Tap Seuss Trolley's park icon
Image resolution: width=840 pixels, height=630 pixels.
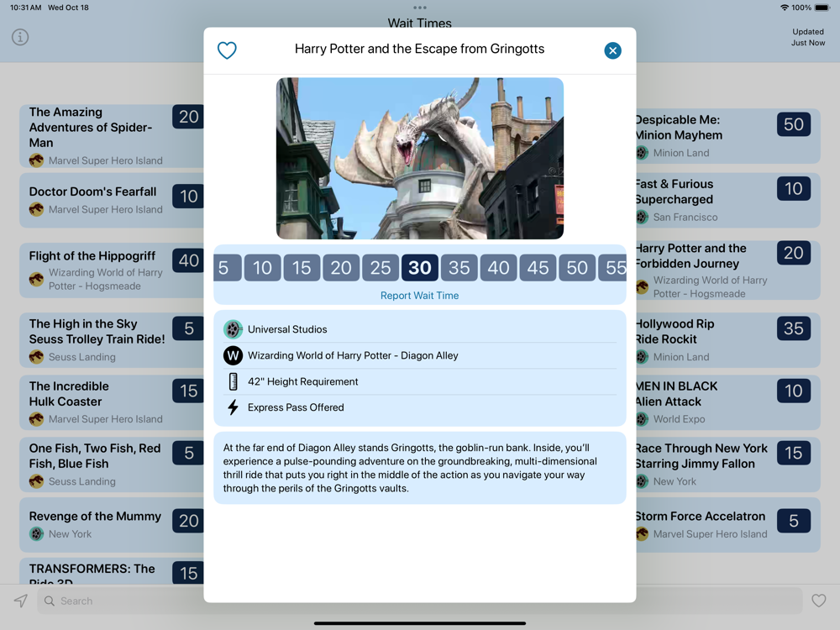pyautogui.click(x=36, y=356)
